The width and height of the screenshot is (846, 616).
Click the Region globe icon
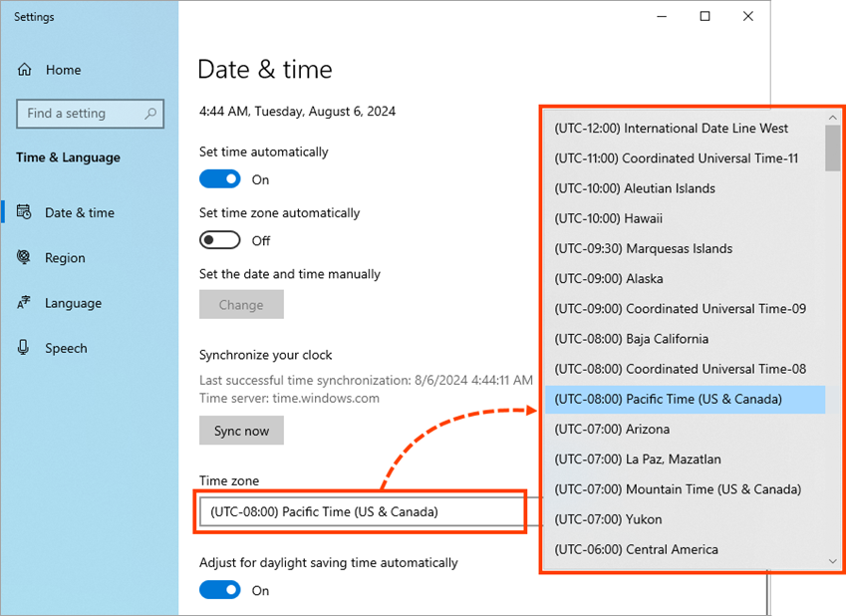24,257
